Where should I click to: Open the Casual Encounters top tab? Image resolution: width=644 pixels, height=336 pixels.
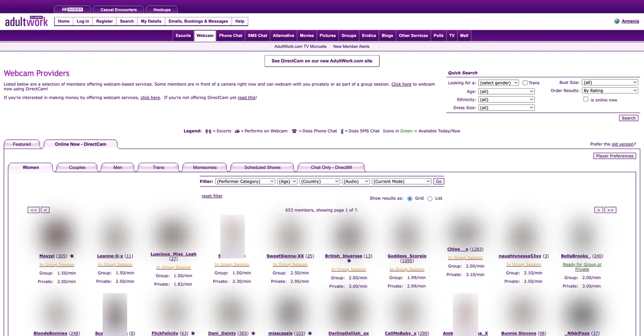118,10
